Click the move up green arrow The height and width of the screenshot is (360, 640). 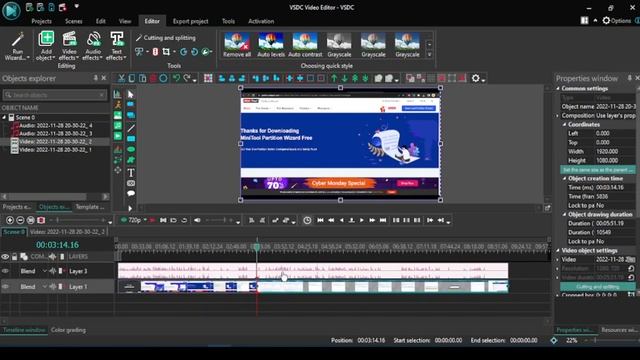(334, 78)
